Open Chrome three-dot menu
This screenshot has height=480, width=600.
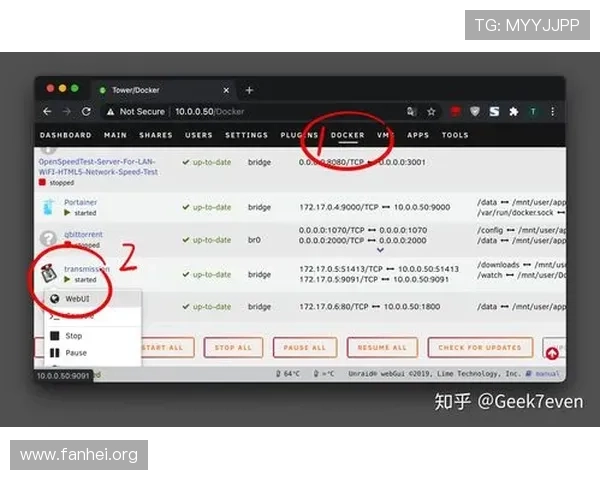click(553, 112)
